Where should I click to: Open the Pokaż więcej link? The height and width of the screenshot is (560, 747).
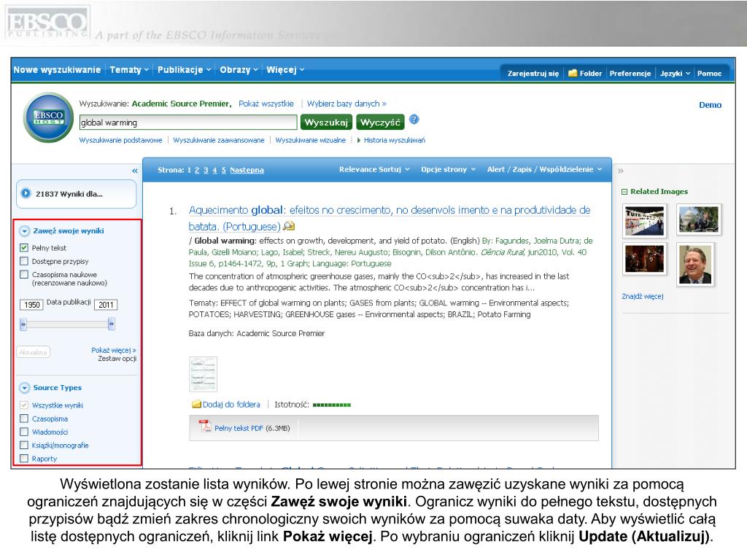click(x=114, y=350)
